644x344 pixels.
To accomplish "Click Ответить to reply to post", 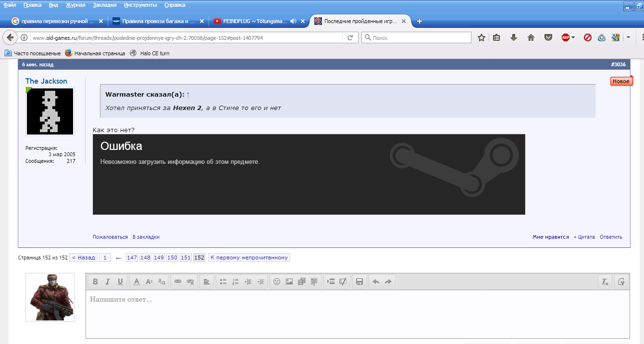I will [x=611, y=237].
